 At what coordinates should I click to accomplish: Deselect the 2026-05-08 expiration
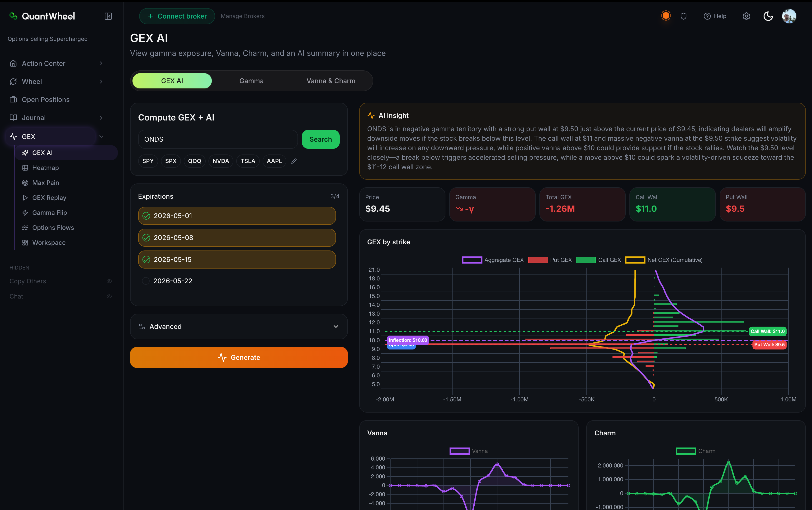click(x=237, y=238)
